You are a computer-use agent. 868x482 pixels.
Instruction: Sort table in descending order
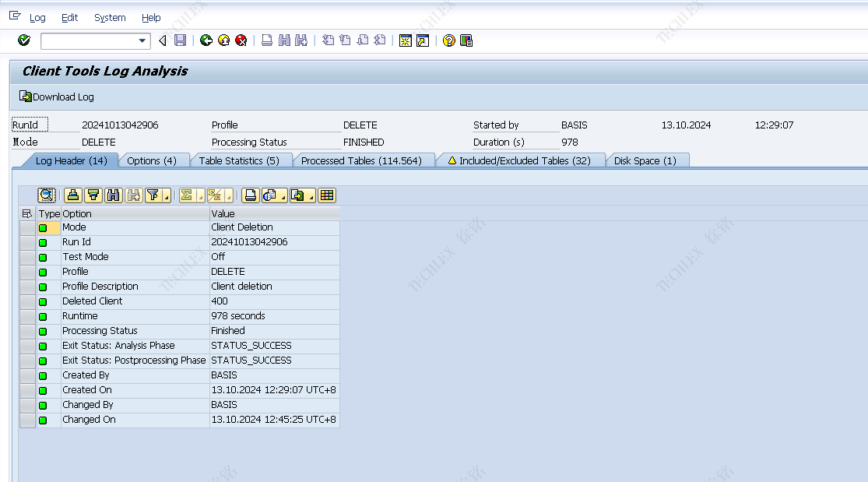pos(93,195)
